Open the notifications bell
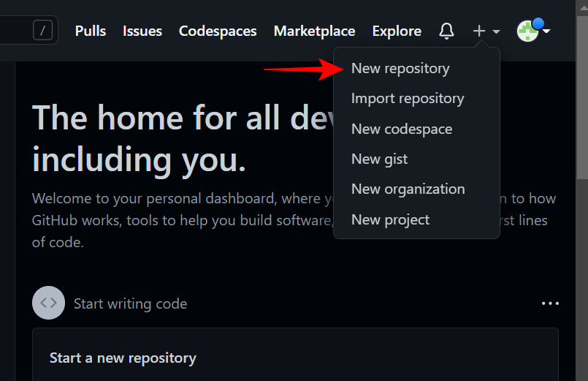Screen dimensions: 588x381 click(x=446, y=31)
